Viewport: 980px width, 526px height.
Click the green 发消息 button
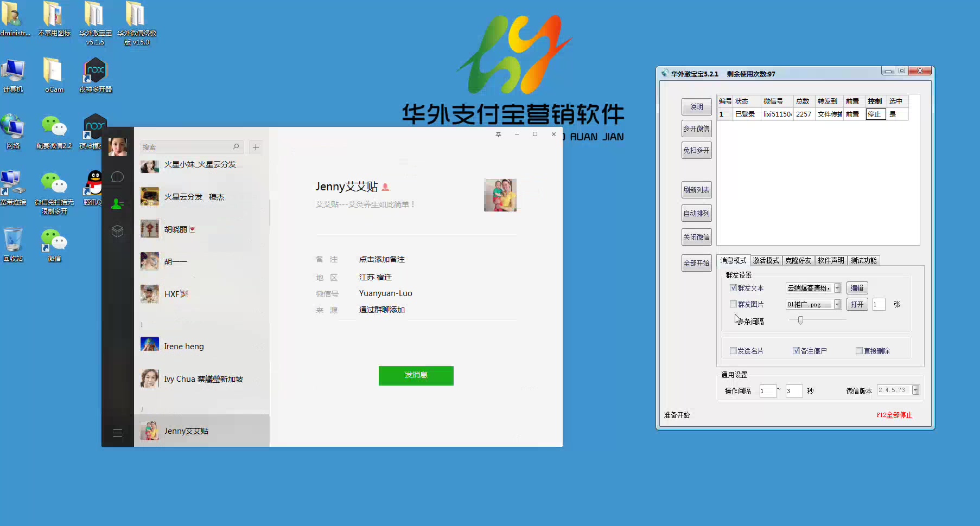pos(416,375)
